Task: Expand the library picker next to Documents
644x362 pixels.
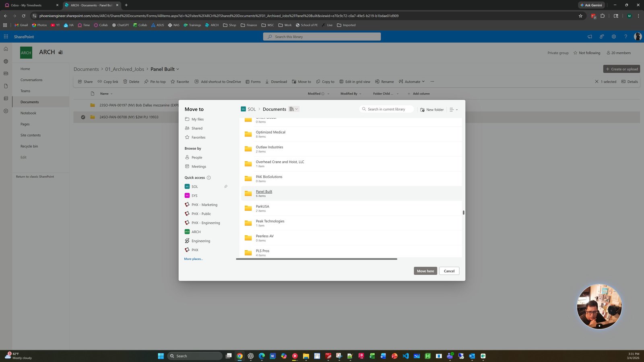Action: point(294,109)
